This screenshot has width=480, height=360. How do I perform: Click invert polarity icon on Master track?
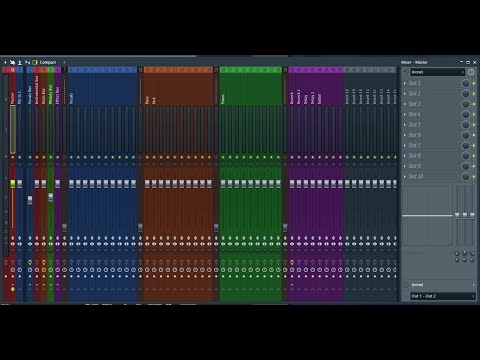click(13, 238)
